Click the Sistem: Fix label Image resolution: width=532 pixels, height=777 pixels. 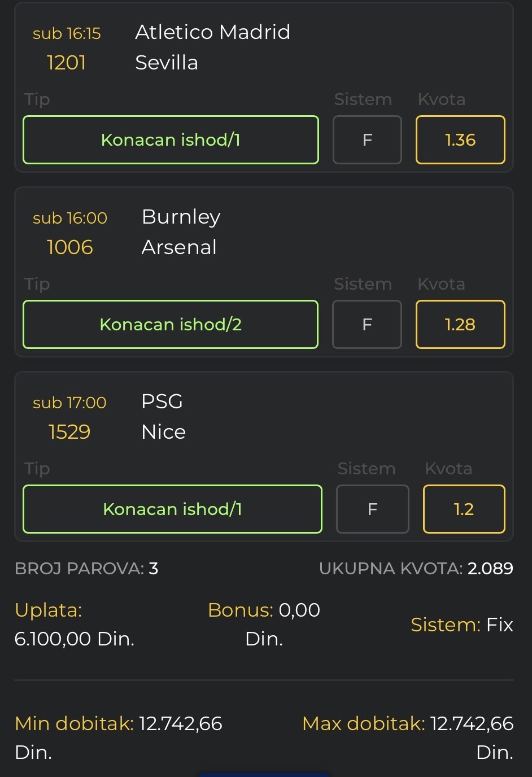click(461, 625)
